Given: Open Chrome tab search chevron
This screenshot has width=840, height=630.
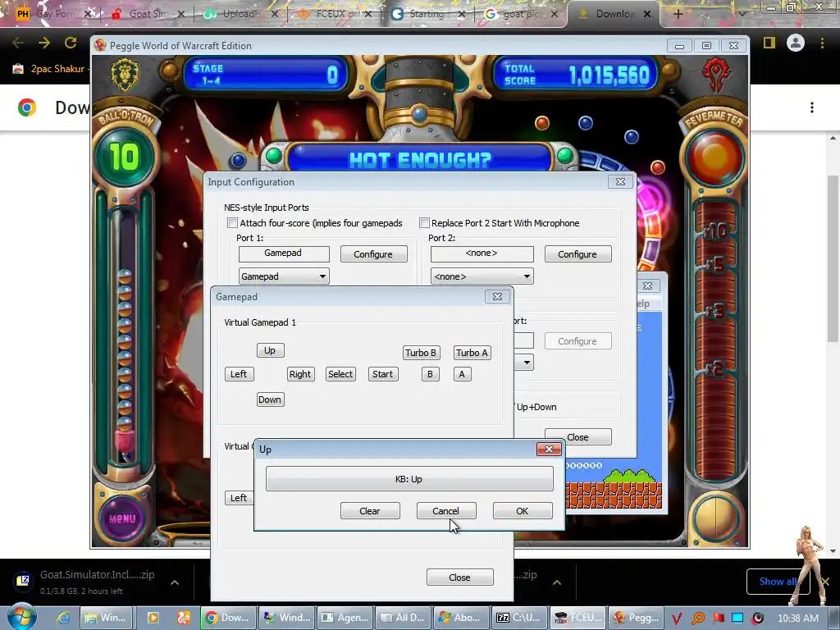Looking at the screenshot, I should (742, 14).
